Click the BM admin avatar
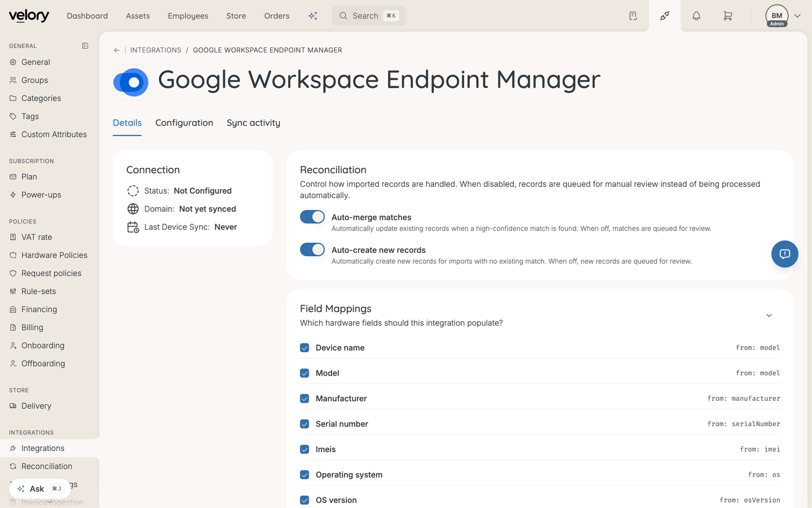The image size is (812, 508). click(x=777, y=16)
